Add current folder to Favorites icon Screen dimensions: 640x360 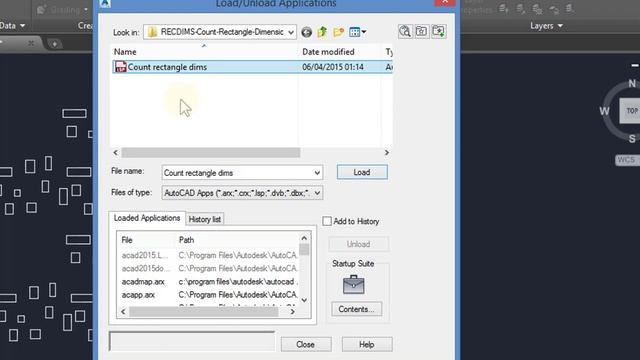click(439, 31)
